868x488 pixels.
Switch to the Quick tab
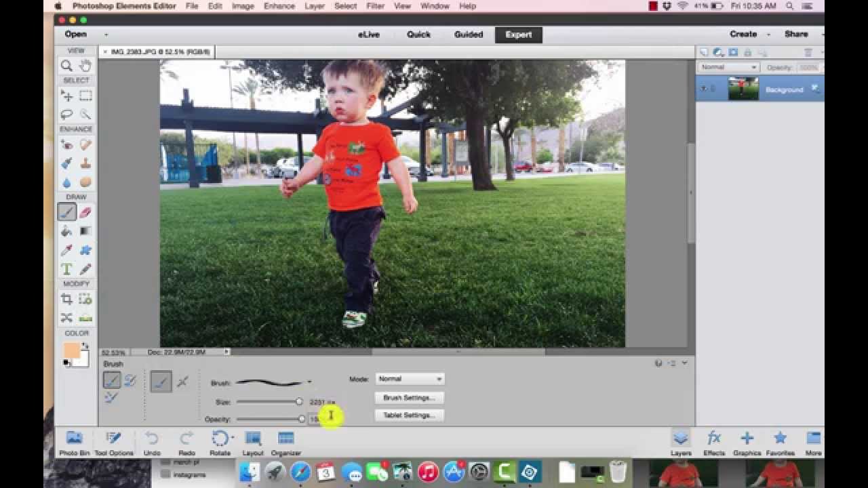tap(418, 35)
